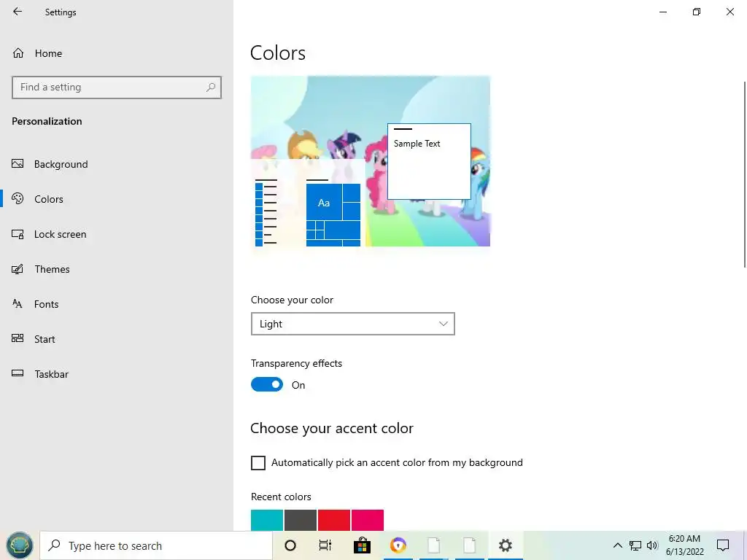Click the color preview image with ponies
Screen dimensions: 747x560
pos(370,161)
